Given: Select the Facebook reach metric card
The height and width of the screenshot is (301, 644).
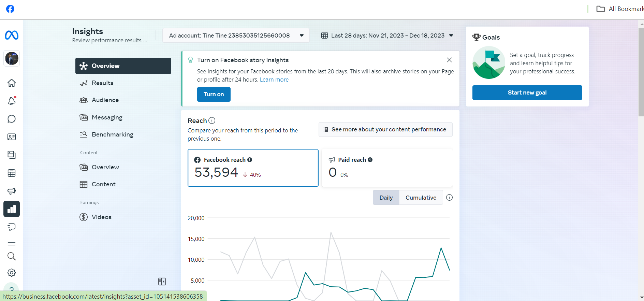Looking at the screenshot, I should point(253,168).
